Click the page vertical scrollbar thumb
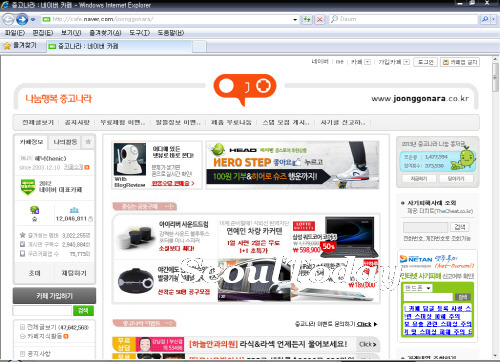 (x=495, y=77)
